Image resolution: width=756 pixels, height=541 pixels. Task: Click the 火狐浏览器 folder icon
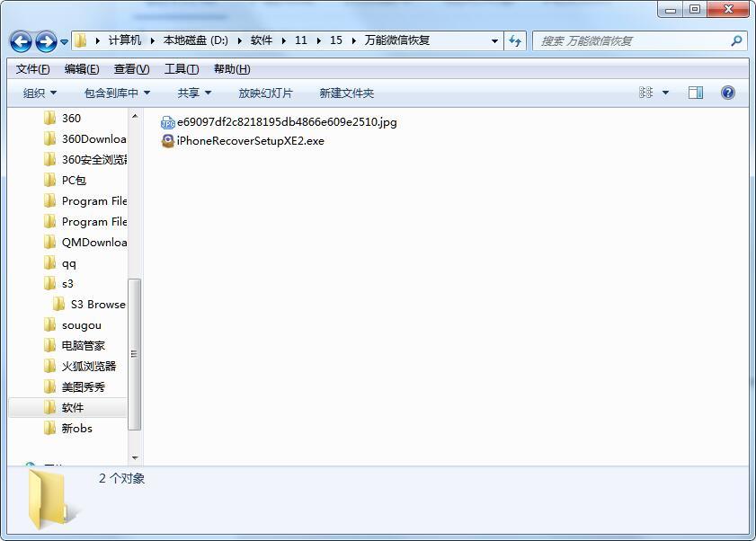pos(49,367)
